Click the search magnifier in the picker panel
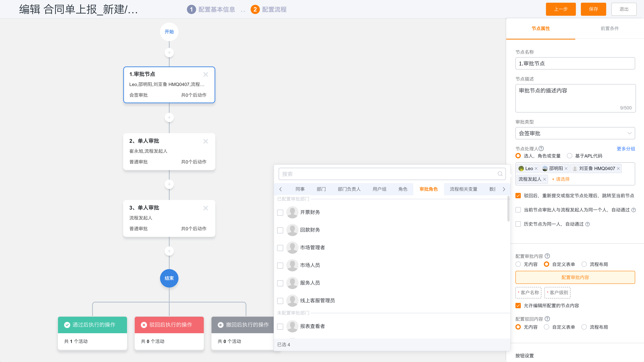This screenshot has height=362, width=644. pyautogui.click(x=500, y=174)
